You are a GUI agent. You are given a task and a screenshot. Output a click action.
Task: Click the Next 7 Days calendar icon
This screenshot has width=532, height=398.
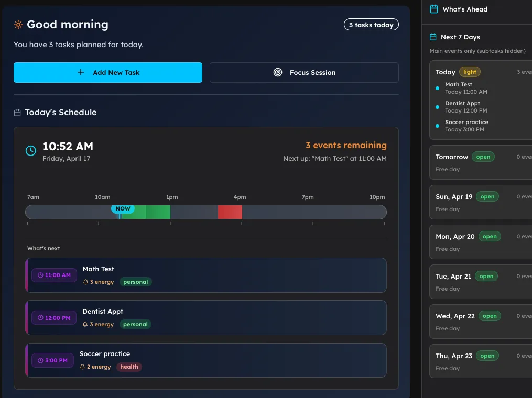click(433, 37)
